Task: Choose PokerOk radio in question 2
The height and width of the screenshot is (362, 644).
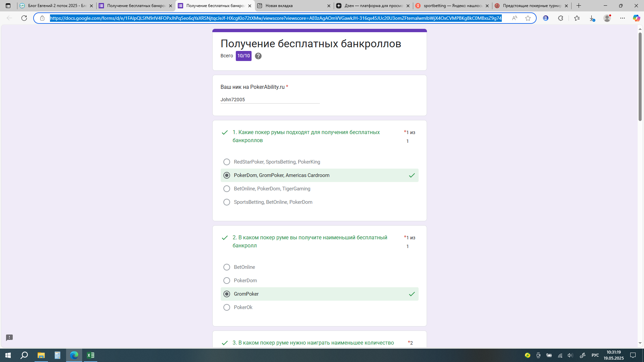Action: pos(227,307)
